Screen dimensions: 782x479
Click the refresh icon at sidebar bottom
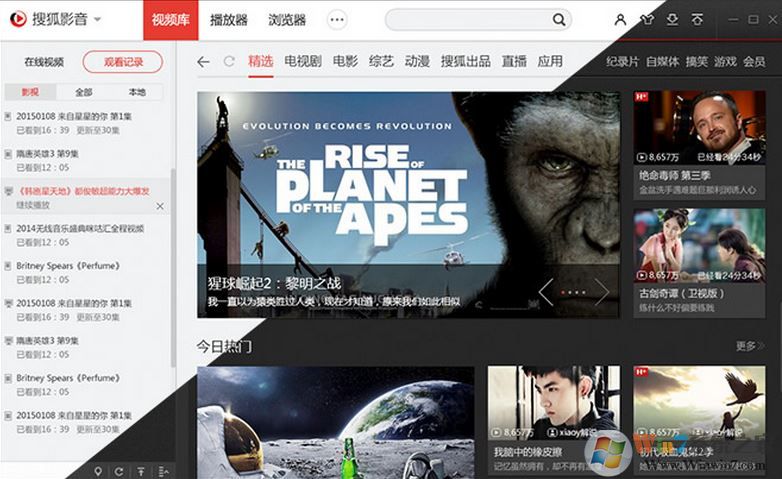click(119, 471)
